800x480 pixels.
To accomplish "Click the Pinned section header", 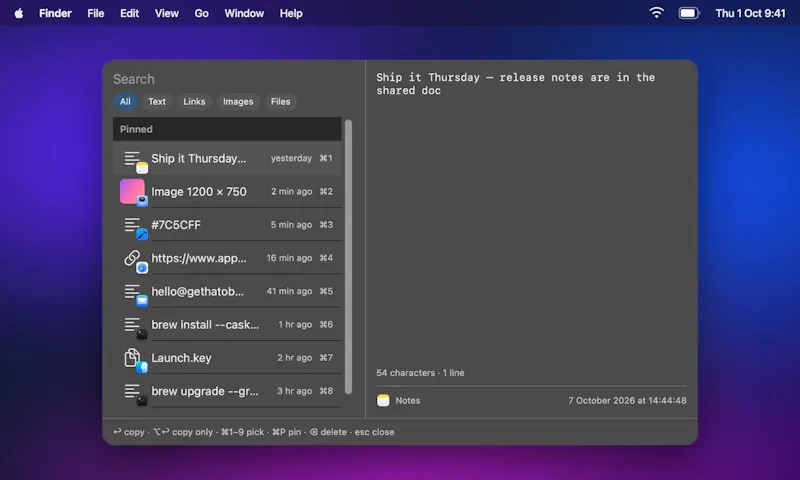I will click(x=227, y=129).
